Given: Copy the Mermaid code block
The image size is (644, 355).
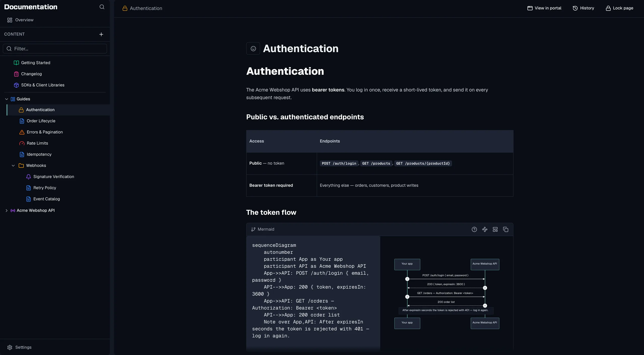Looking at the screenshot, I should (506, 229).
